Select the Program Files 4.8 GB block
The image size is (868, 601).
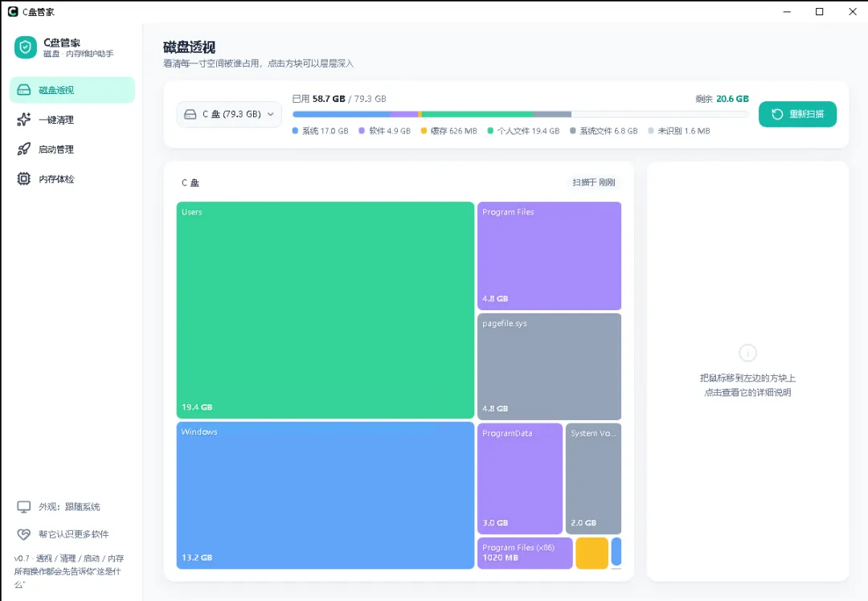[x=549, y=256]
